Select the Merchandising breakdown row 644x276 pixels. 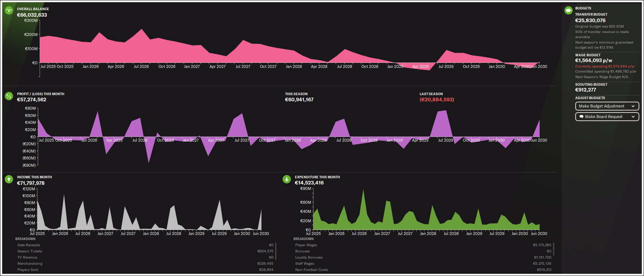[145, 264]
